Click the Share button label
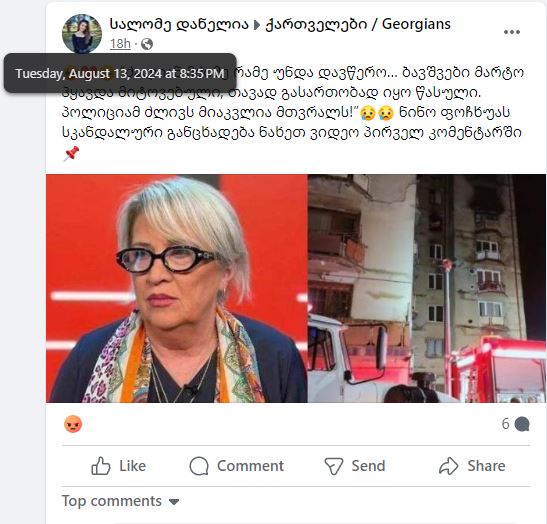The image size is (547, 524). [486, 466]
